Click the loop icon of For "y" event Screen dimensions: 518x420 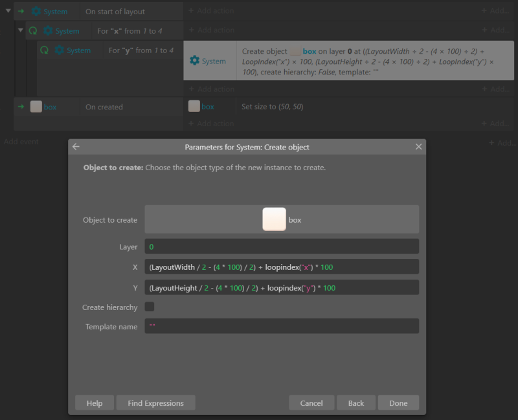[45, 50]
